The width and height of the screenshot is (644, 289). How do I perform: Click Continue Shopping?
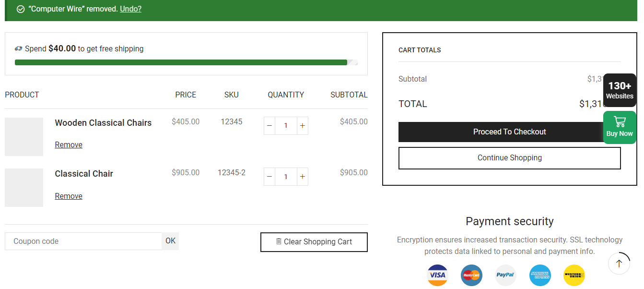coord(509,157)
